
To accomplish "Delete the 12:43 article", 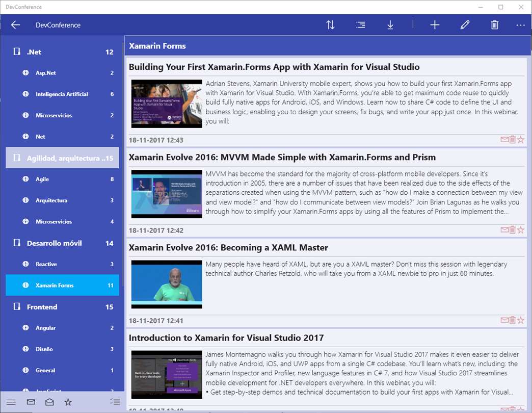I will (x=512, y=140).
